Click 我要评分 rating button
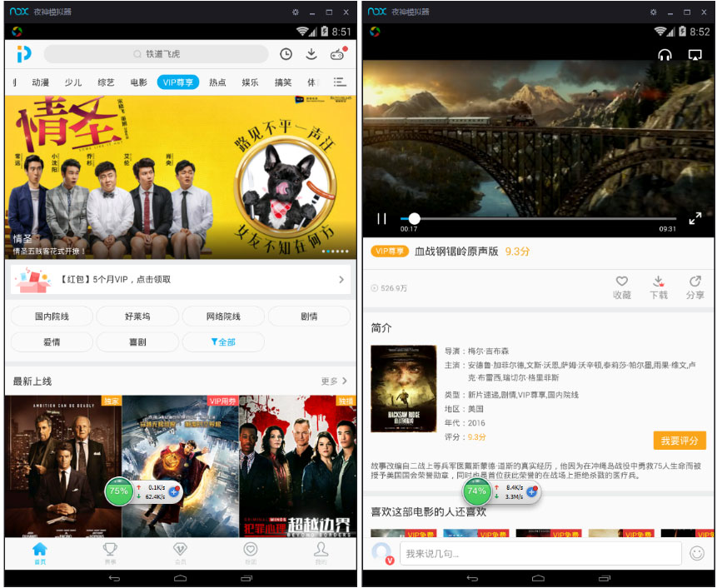Viewport: 717px width, 588px height. (680, 441)
